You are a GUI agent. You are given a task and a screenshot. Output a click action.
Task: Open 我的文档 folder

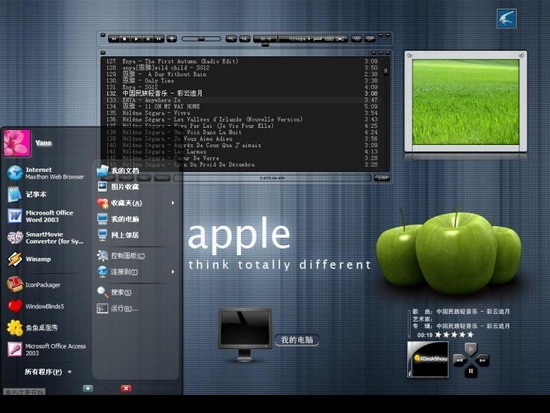118,171
